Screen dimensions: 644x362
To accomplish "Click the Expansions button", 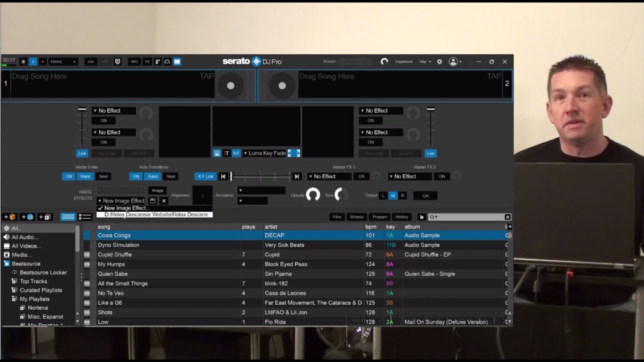I will pos(404,62).
